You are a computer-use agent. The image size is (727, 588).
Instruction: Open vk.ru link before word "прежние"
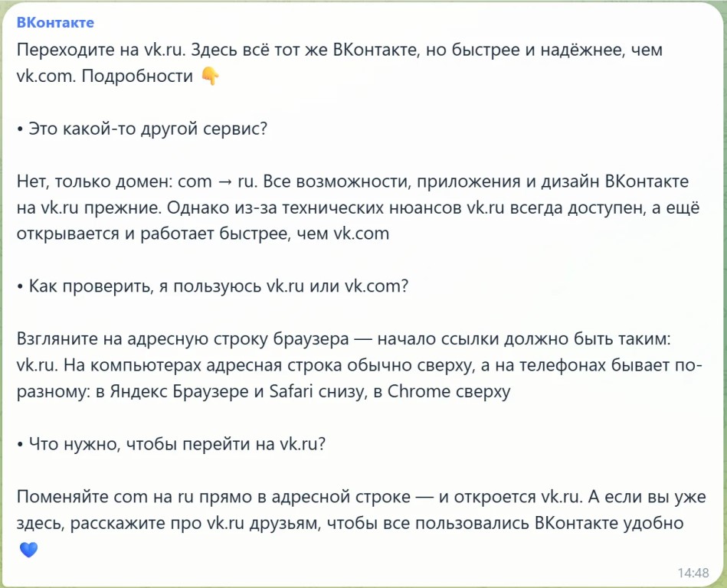pos(60,207)
